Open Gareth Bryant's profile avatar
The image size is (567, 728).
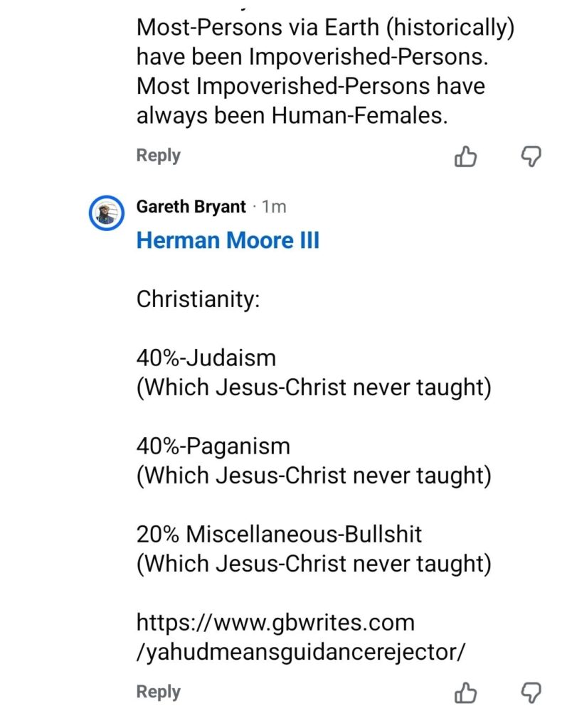[106, 212]
